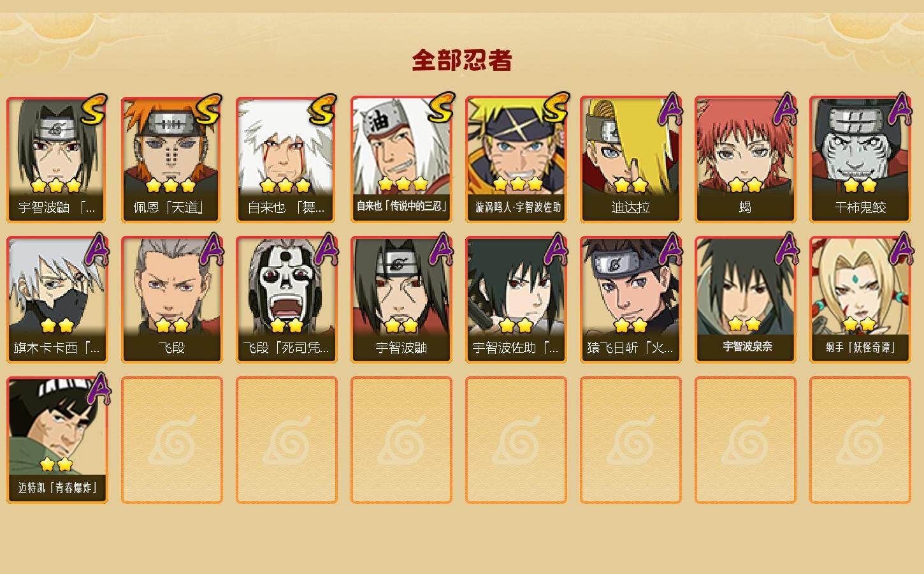This screenshot has width=924, height=574.
Task: Click the 全部忍者 heading tab
Action: pyautogui.click(x=462, y=61)
